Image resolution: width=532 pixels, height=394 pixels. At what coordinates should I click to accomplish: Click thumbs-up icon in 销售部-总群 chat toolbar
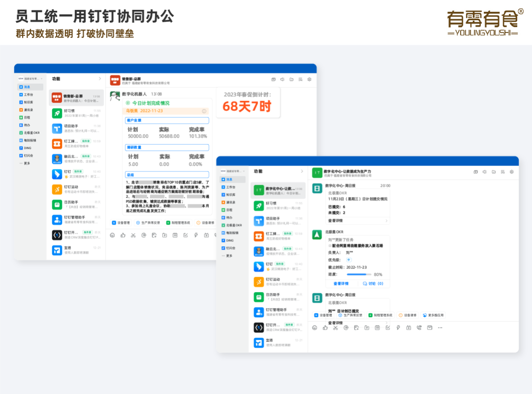123,235
